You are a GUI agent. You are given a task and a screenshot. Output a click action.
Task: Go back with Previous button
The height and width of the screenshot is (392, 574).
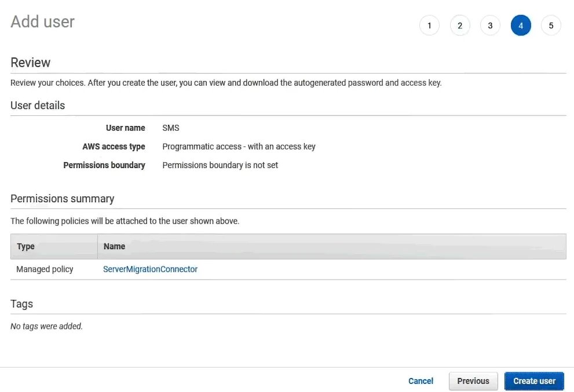pos(473,381)
